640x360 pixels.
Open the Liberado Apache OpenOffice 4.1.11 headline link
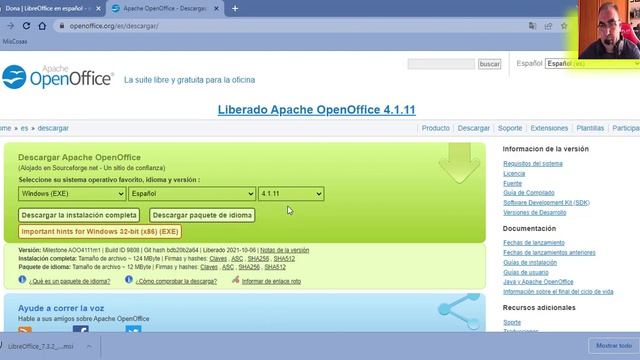[x=316, y=110]
